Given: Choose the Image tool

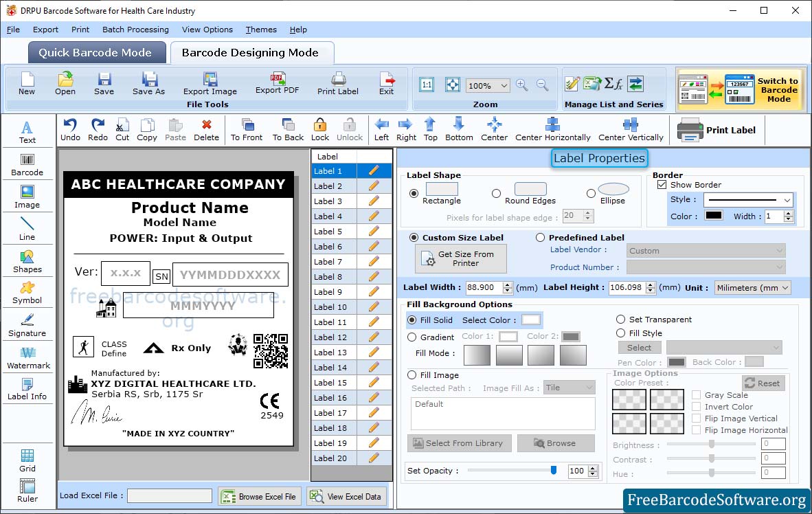Looking at the screenshot, I should tap(27, 197).
